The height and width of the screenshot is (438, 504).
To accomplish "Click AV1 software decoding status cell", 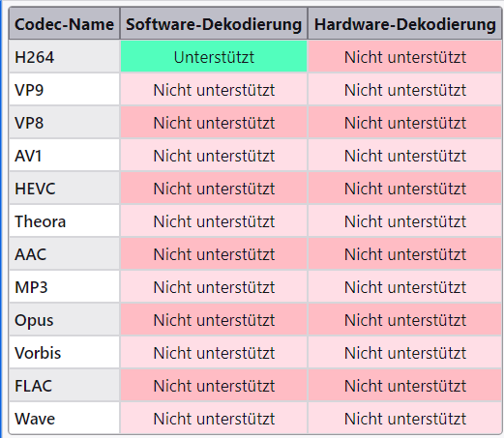I will pos(214,156).
